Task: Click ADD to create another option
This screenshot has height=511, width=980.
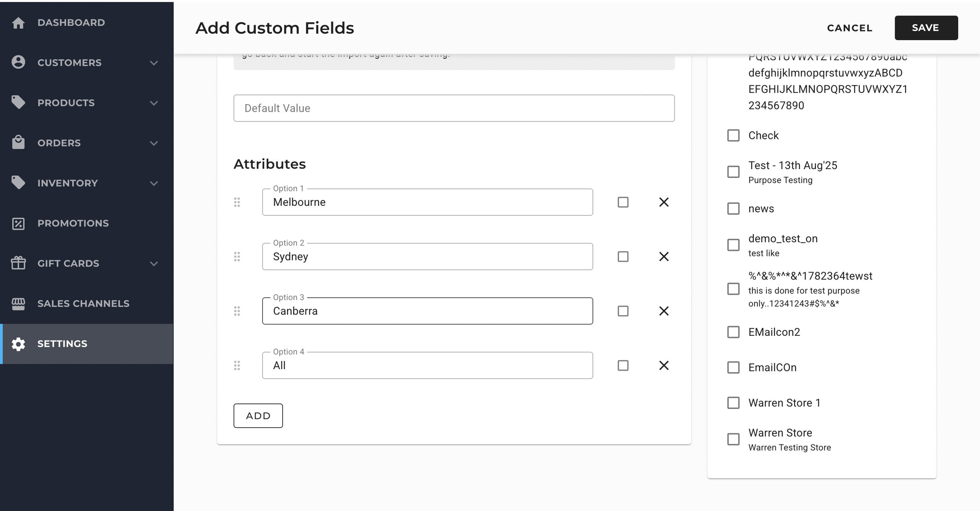Action: [258, 416]
